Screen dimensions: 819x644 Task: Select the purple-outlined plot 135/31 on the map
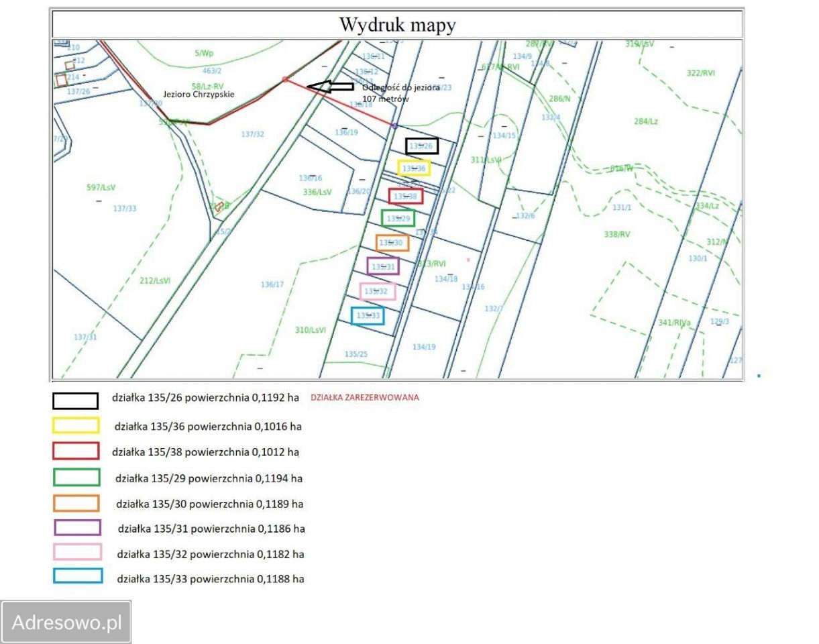383,266
